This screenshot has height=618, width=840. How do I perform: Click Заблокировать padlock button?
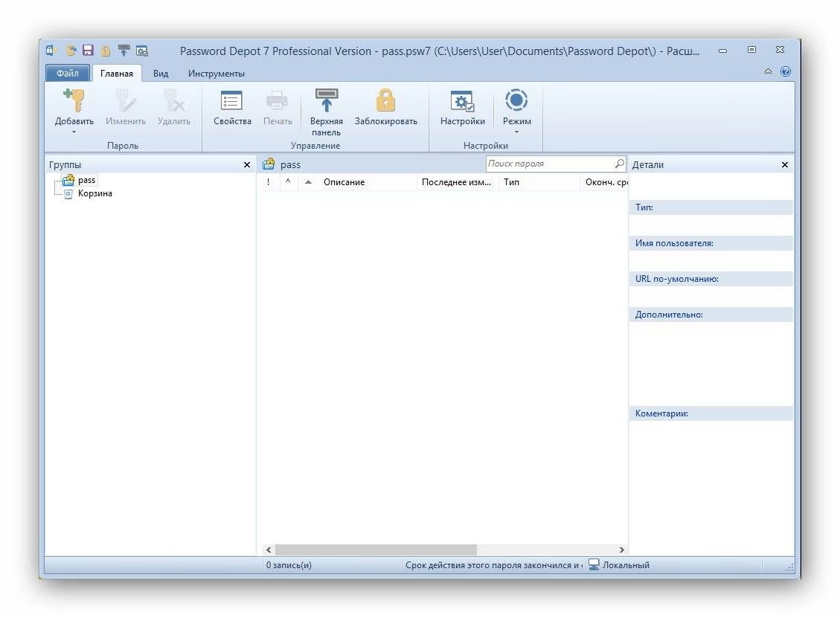(385, 108)
